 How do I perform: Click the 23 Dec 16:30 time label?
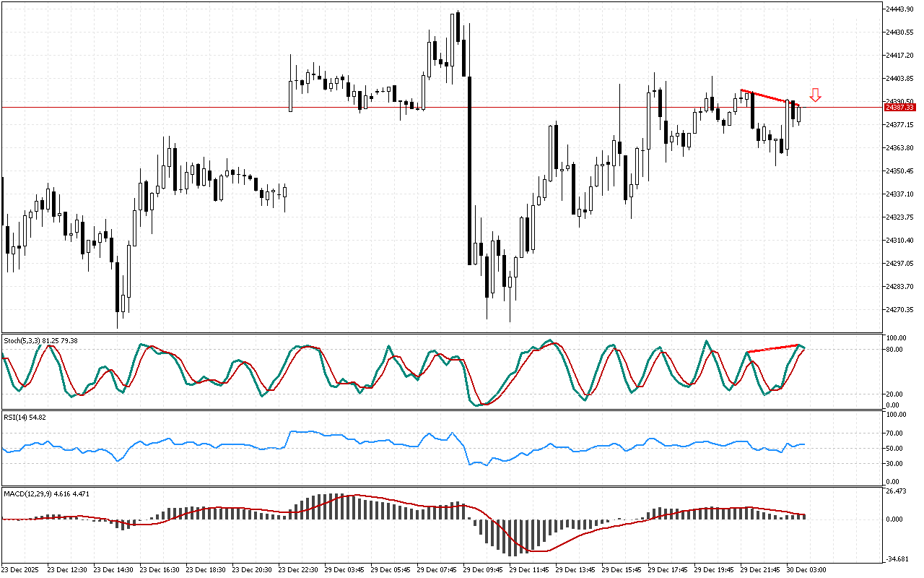click(160, 569)
